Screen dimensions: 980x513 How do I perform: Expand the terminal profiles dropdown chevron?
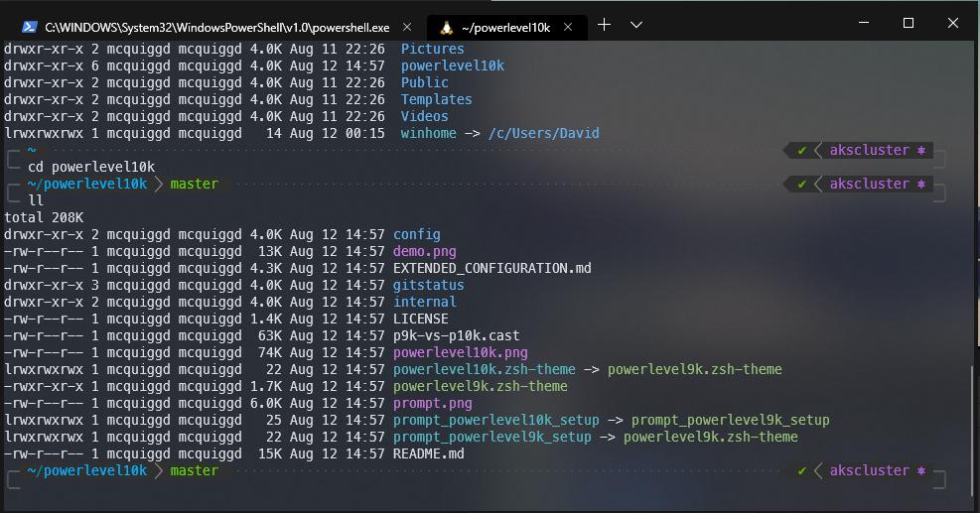click(636, 25)
